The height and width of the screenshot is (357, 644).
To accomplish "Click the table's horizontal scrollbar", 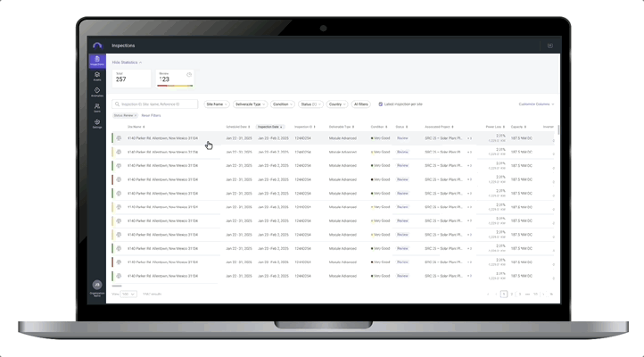I will coord(117,286).
